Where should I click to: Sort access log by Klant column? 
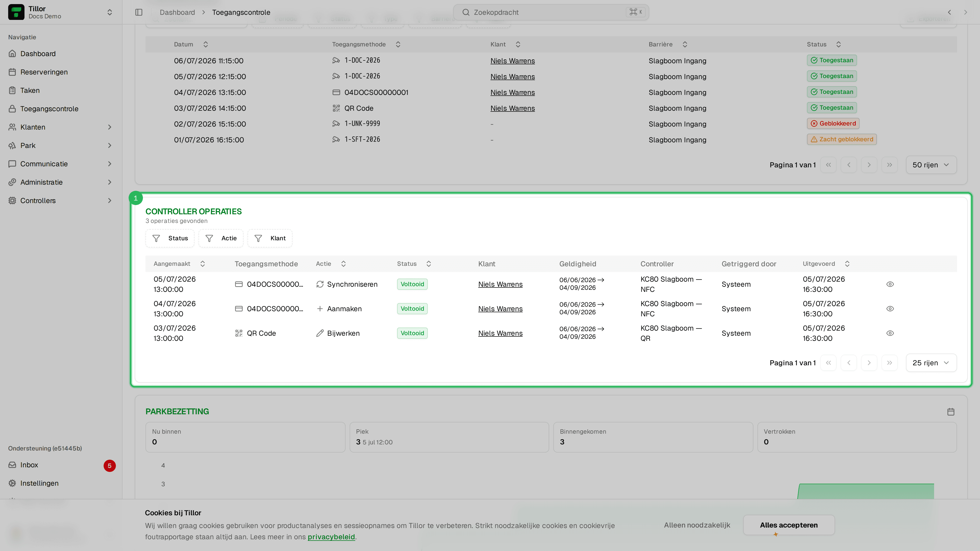coord(506,44)
